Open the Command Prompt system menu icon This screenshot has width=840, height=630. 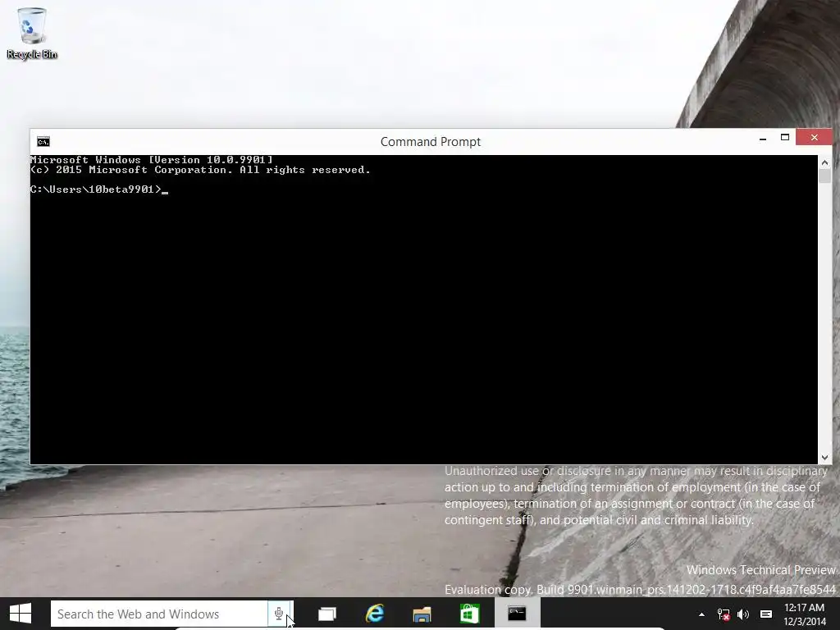[x=43, y=141]
